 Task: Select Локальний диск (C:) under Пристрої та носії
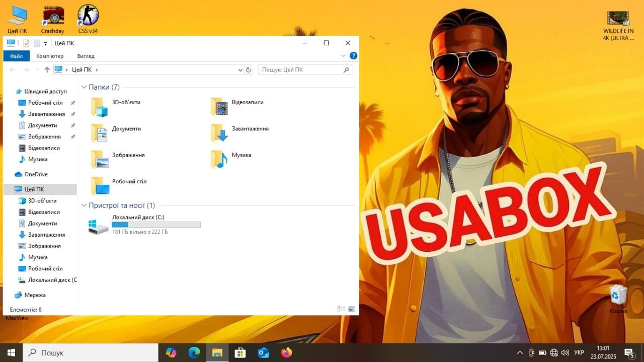point(144,225)
